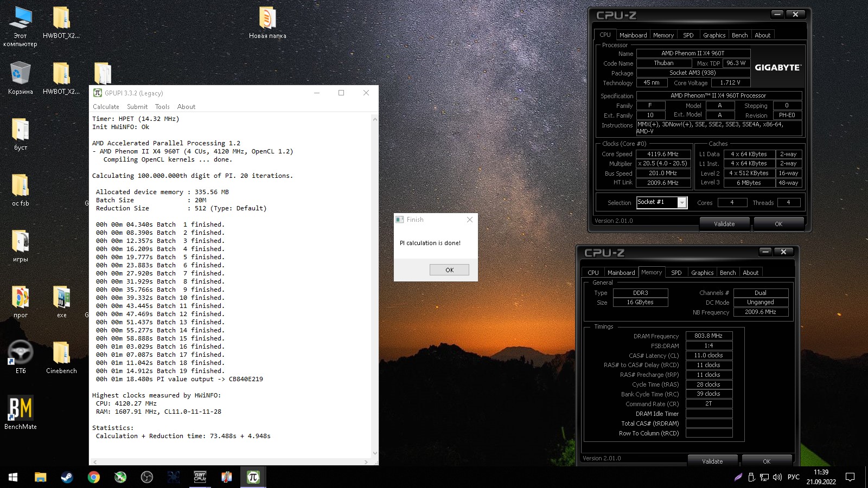
Task: Close the Finish dialog with X
Action: pos(470,220)
